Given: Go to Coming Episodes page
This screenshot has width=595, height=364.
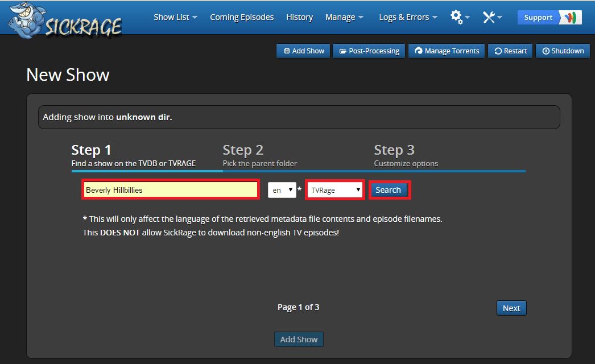Looking at the screenshot, I should click(242, 17).
